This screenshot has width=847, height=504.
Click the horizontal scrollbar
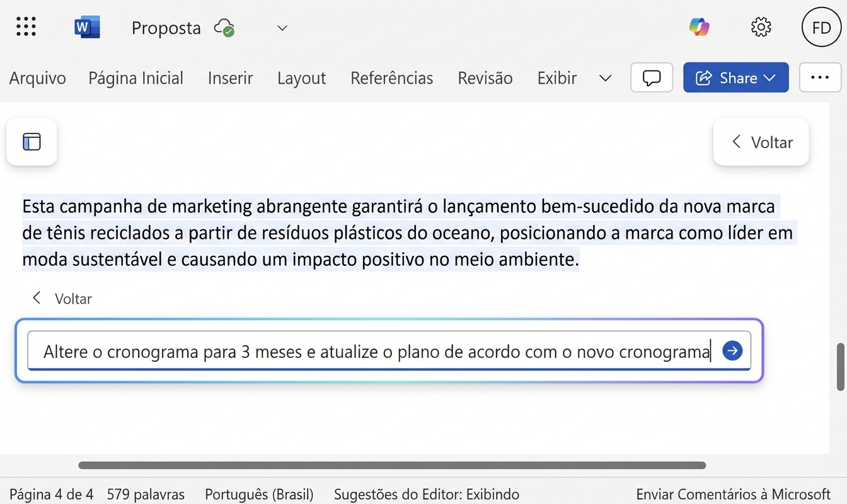coord(391,465)
